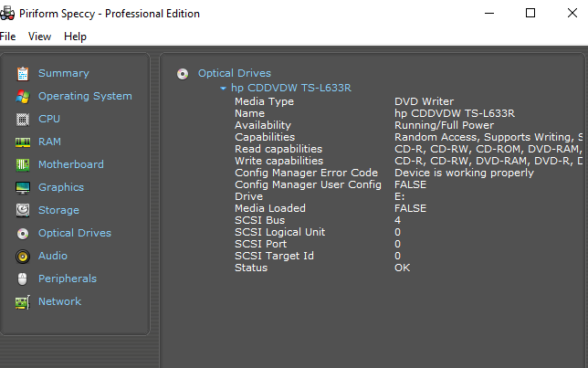Click the RAM memory stick icon
The width and height of the screenshot is (588, 368).
22,142
